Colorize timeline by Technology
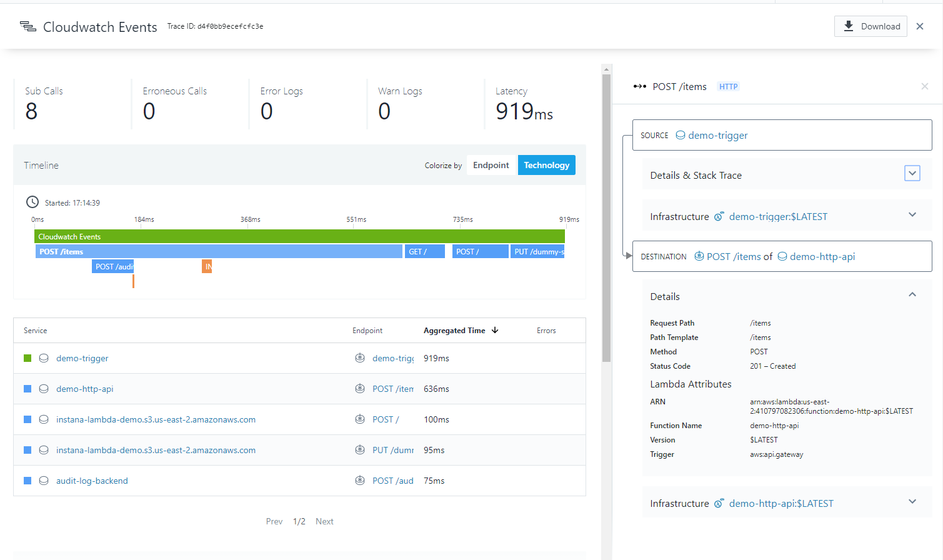This screenshot has width=943, height=560. [x=547, y=165]
